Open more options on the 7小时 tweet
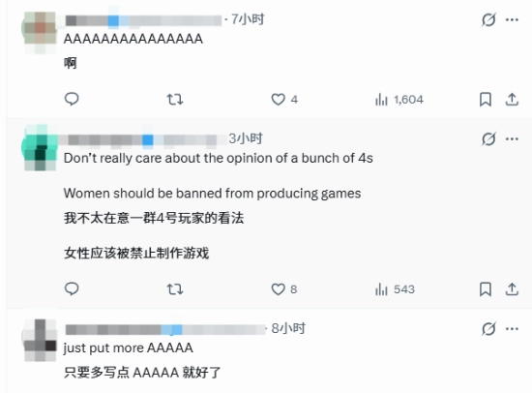 click(x=512, y=19)
